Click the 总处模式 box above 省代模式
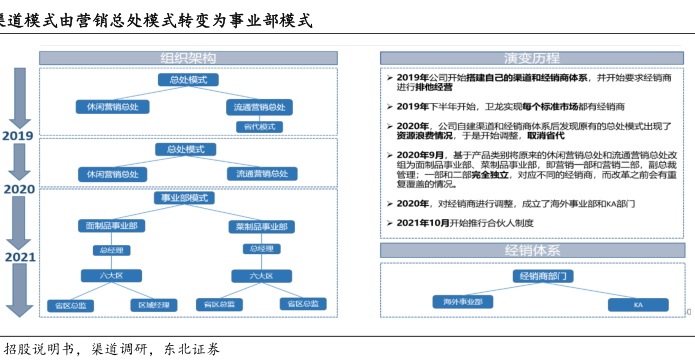This screenshot has height=363, width=695. point(188,80)
